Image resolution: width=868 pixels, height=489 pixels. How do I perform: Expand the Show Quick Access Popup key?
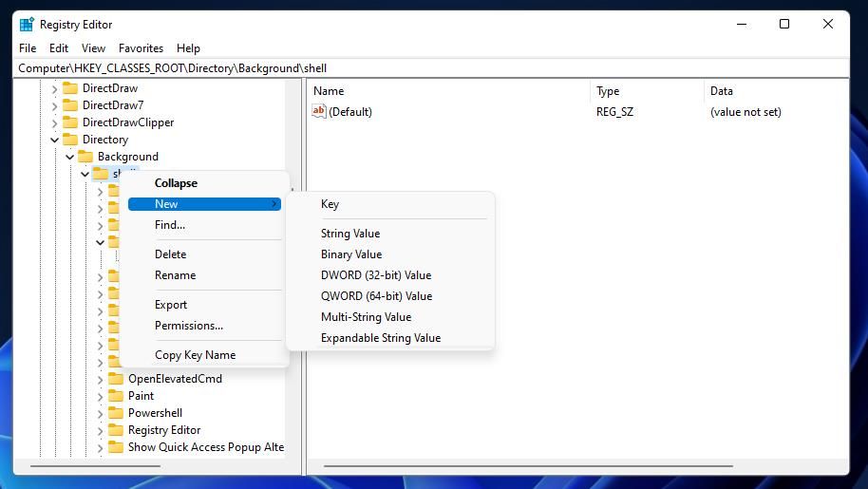tap(101, 448)
